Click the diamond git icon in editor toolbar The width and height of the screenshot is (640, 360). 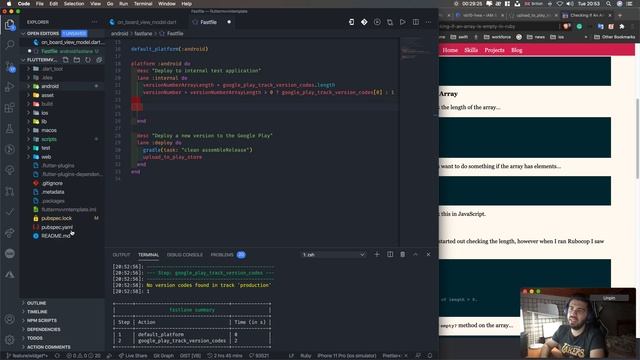click(x=364, y=22)
